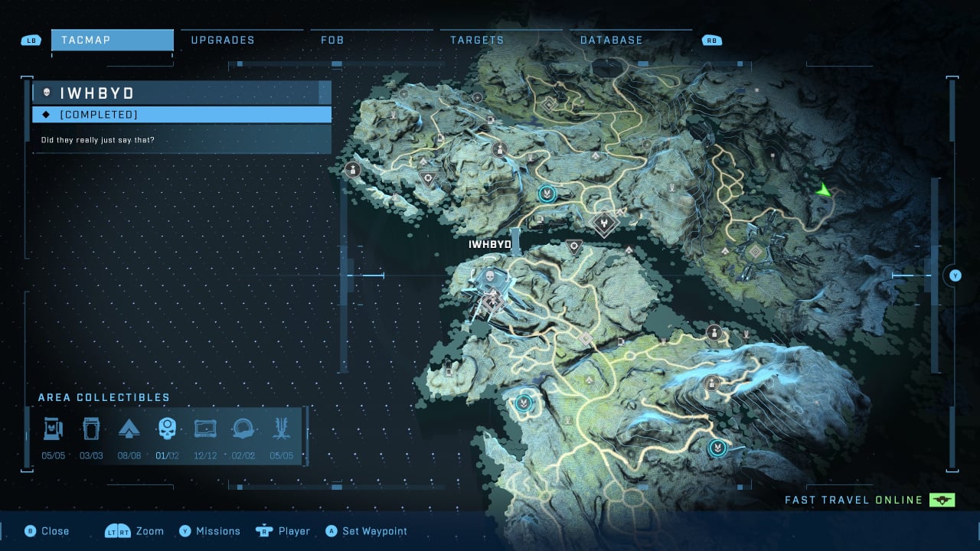
Task: Click the Y button glyph on right edge
Action: click(x=955, y=275)
